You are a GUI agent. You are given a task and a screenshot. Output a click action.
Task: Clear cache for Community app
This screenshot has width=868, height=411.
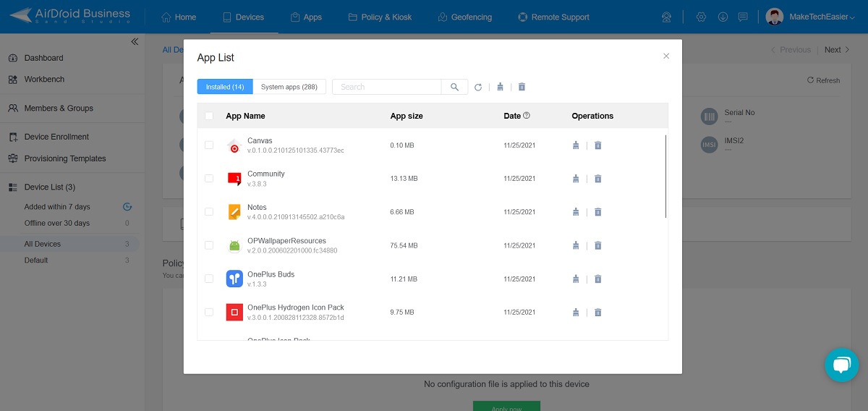(x=576, y=179)
